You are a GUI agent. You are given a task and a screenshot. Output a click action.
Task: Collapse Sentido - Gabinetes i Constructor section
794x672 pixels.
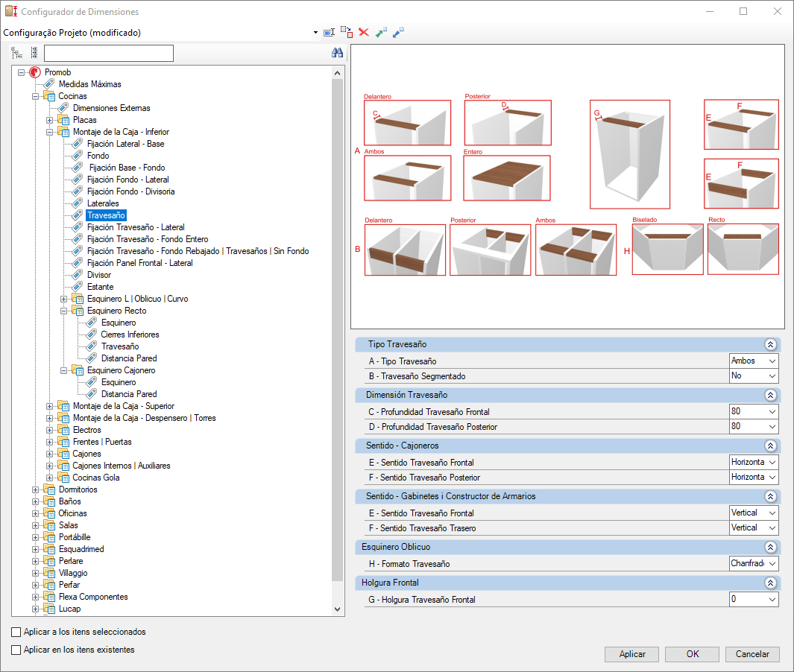coord(770,496)
